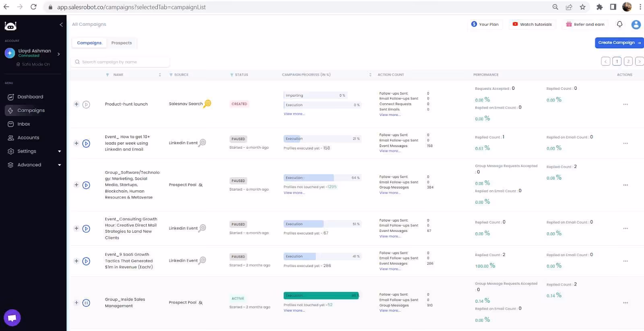Resume the Event_Consulting Growth Hour campaign

click(x=86, y=229)
